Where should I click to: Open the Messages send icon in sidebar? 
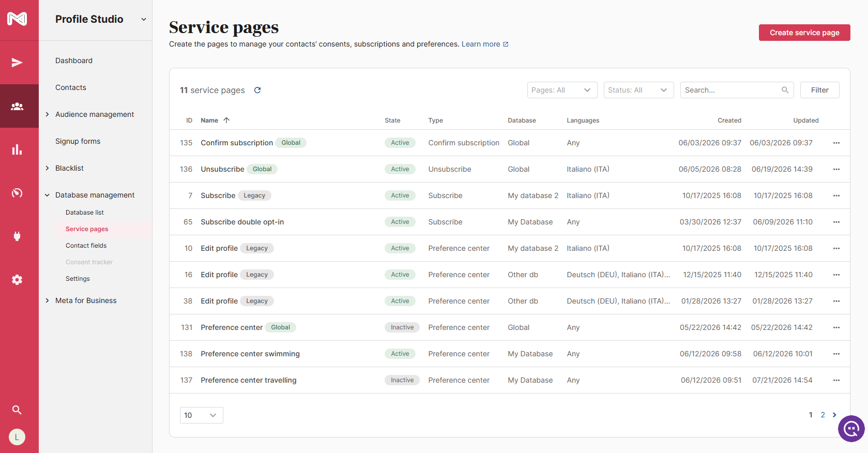(x=17, y=63)
